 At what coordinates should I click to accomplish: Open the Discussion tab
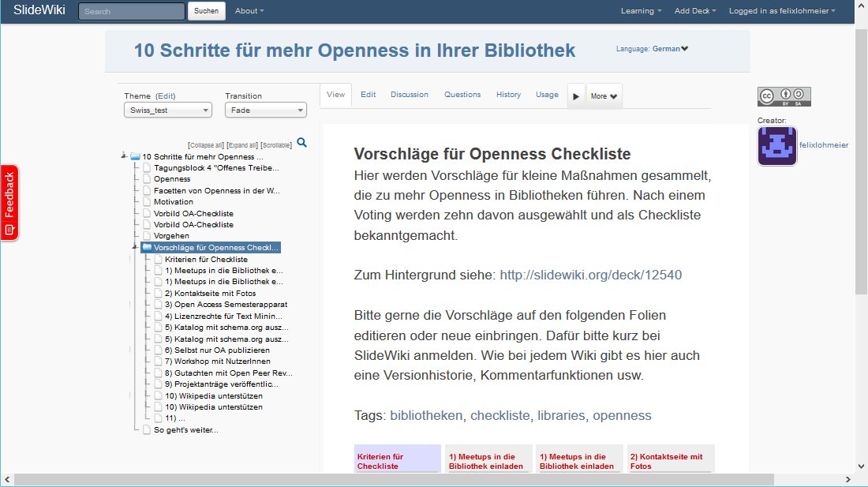coord(410,95)
